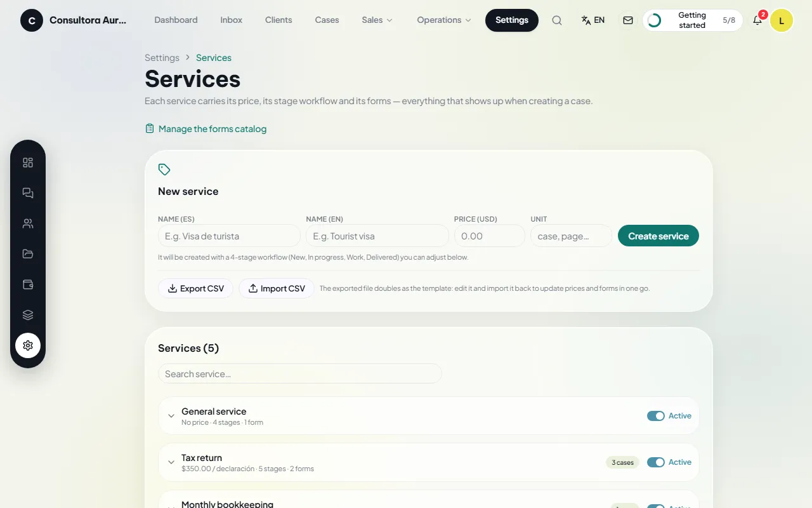Open the Sales dropdown menu
This screenshot has width=812, height=508.
pyautogui.click(x=377, y=20)
